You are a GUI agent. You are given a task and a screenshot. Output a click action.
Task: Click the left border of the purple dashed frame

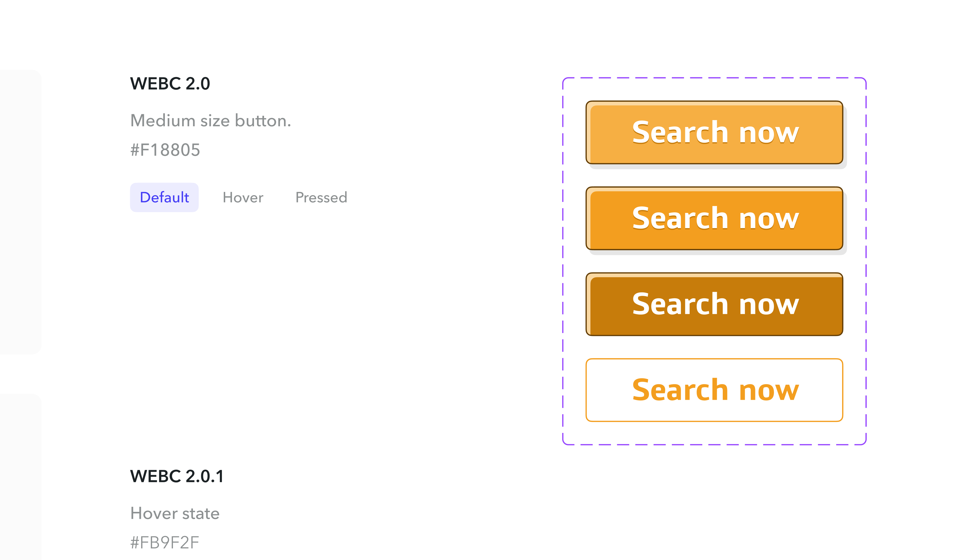coord(563,261)
